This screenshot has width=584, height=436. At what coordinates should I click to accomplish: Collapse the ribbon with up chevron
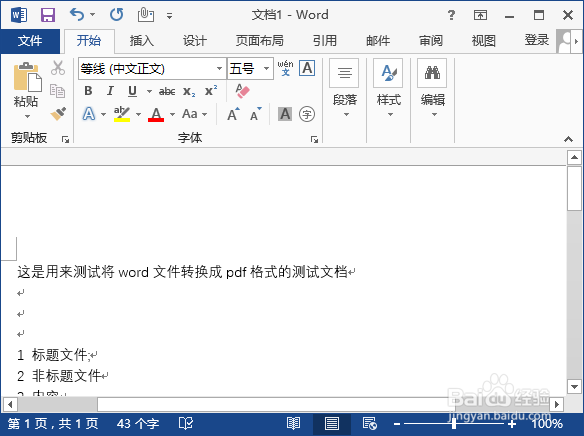click(568, 139)
